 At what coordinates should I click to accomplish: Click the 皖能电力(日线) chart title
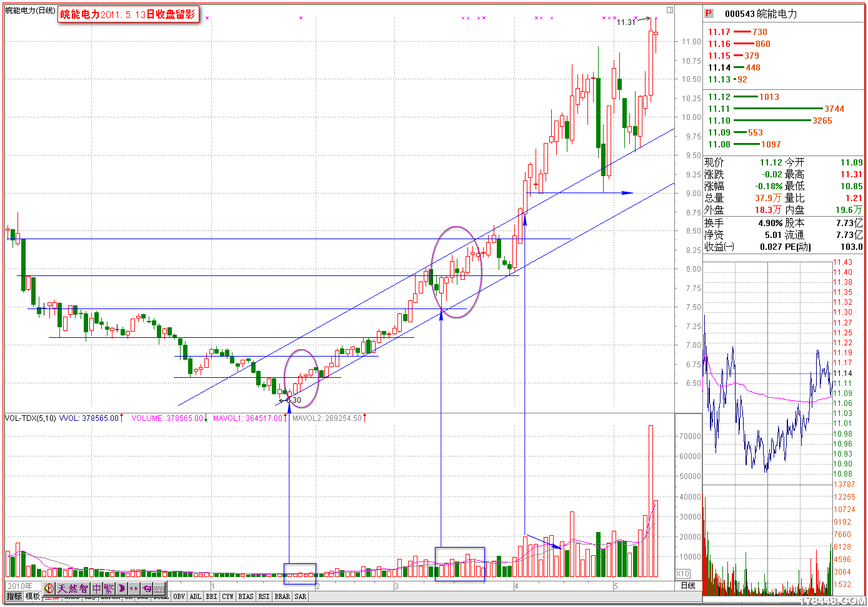[30, 11]
